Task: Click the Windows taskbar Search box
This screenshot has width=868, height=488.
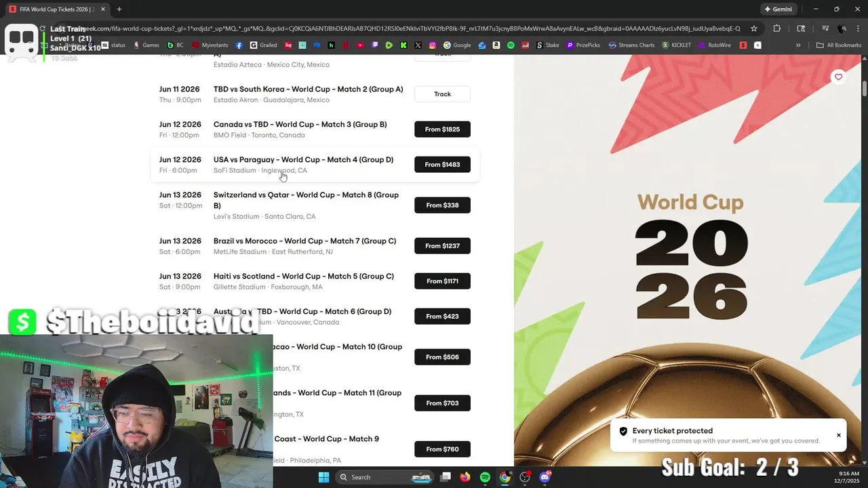Action: pyautogui.click(x=385, y=477)
